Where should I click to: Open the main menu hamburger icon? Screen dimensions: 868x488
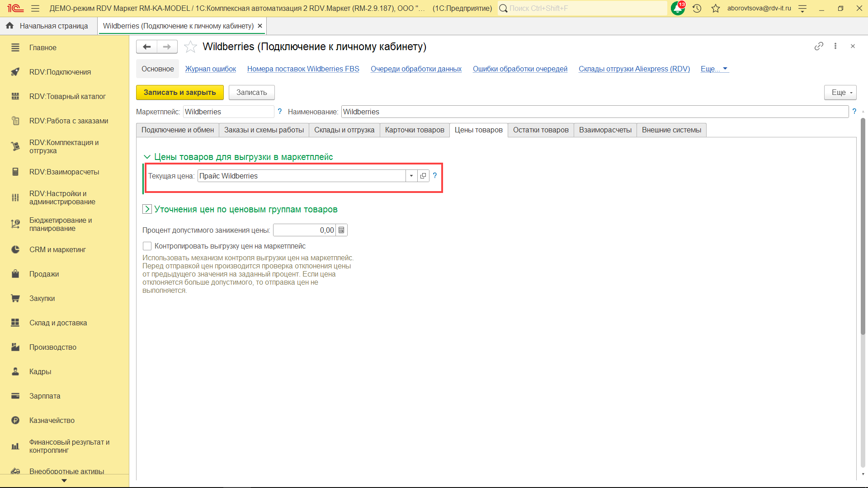(35, 9)
